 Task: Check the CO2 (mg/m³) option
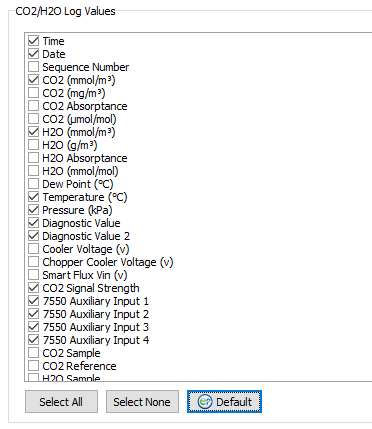coord(33,93)
